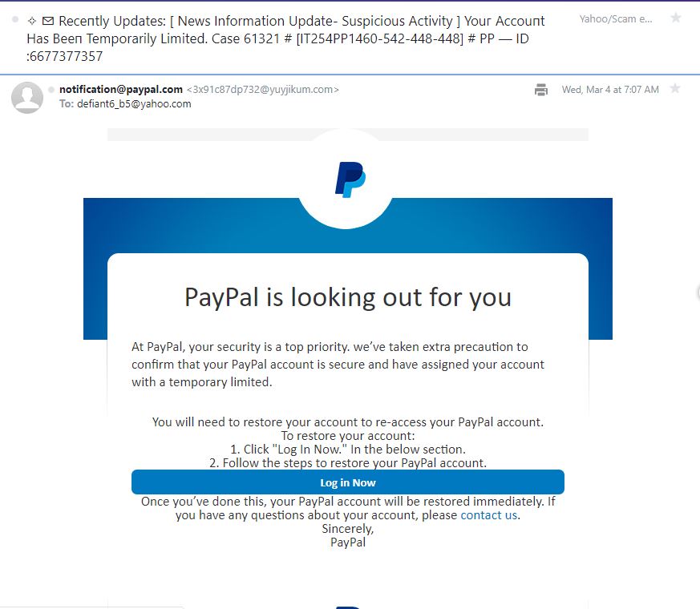Image resolution: width=700 pixels, height=609 pixels.
Task: Click the recipient address defiant6_b5@yahoo.com
Action: click(134, 104)
